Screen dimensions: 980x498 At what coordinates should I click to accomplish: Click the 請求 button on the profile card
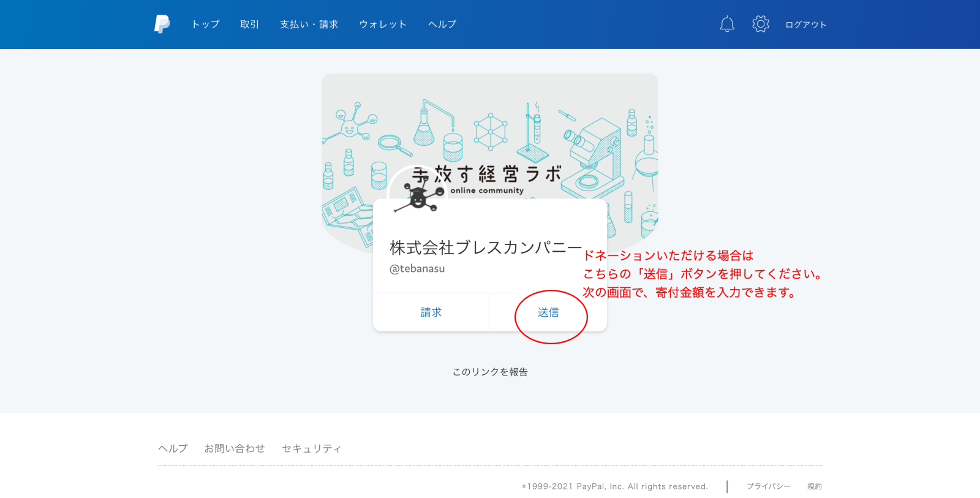431,312
